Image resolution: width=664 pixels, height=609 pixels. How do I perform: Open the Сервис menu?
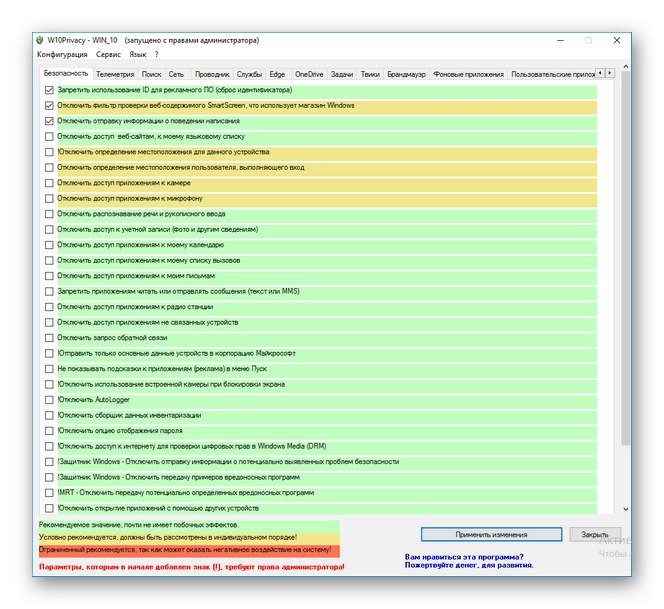pyautogui.click(x=108, y=54)
